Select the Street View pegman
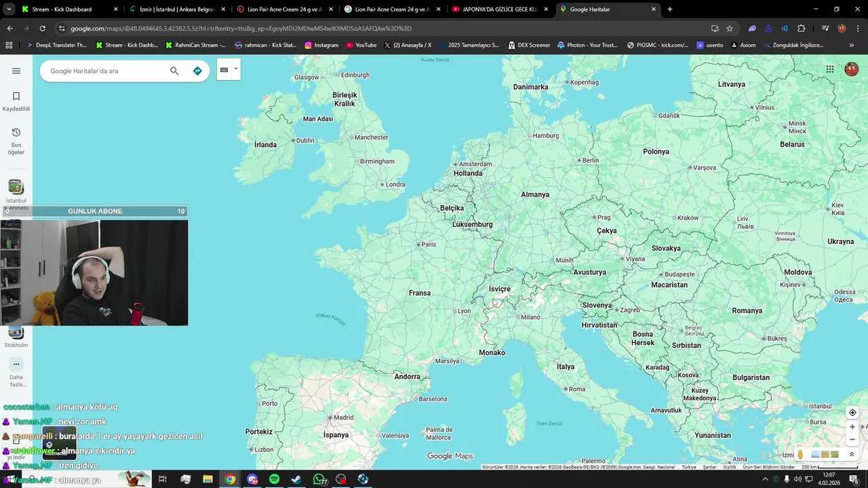868x488 pixels. tap(800, 455)
